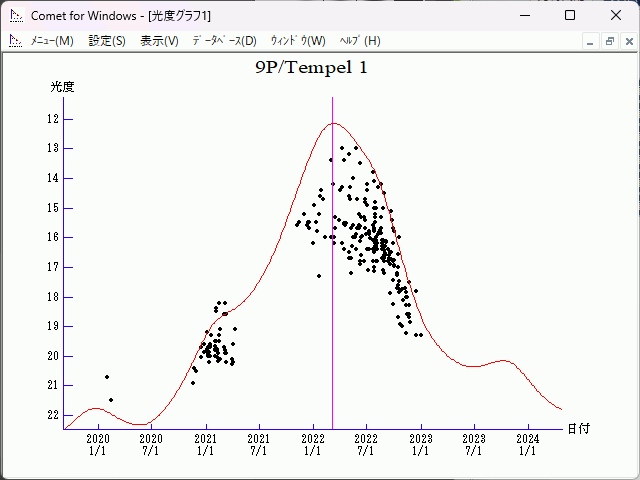Click magnitude 21 tick label
Image resolution: width=640 pixels, height=480 pixels.
click(53, 385)
